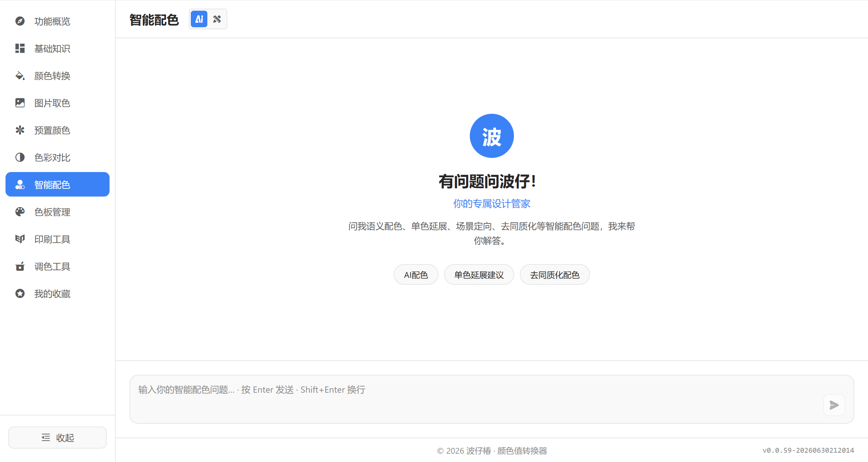Viewport: 868px width, 462px height.
Task: Choose the 去同质化配色 suggestion chip
Action: coord(555,275)
